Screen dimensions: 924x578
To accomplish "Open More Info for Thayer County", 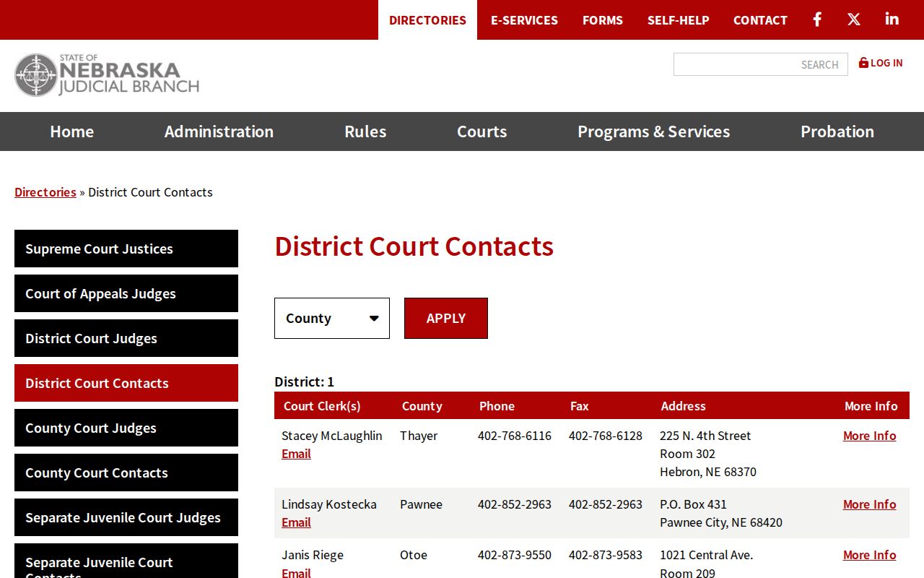I will coord(869,436).
